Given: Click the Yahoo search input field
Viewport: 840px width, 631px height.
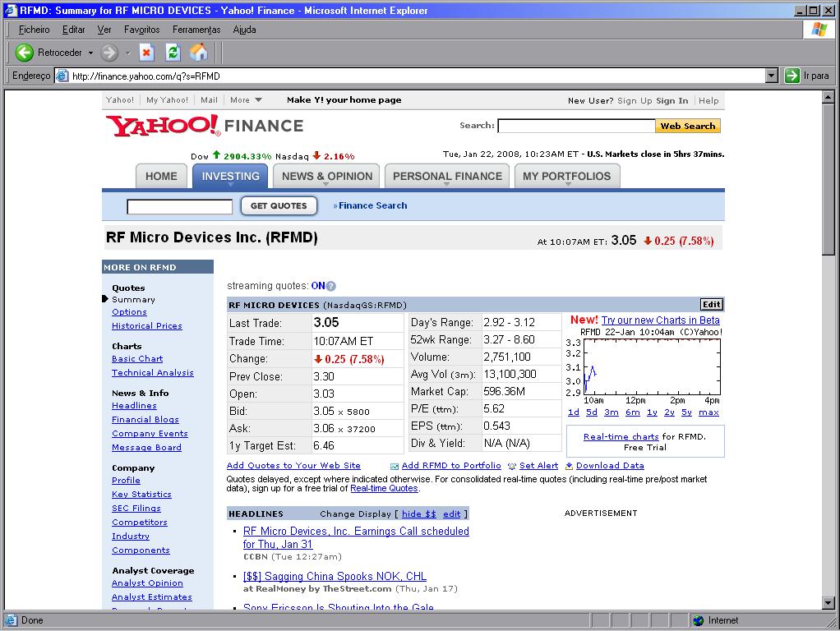Looking at the screenshot, I should (576, 126).
